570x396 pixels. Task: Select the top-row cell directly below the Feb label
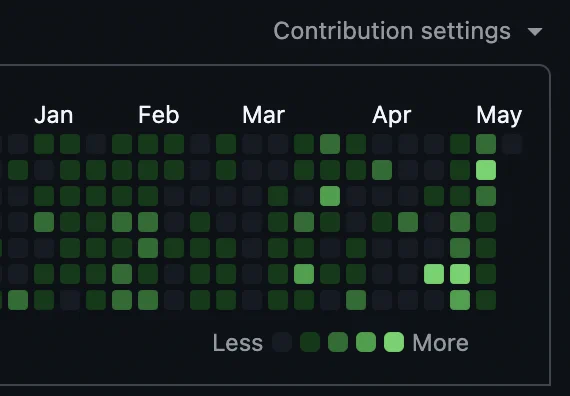tap(148, 144)
